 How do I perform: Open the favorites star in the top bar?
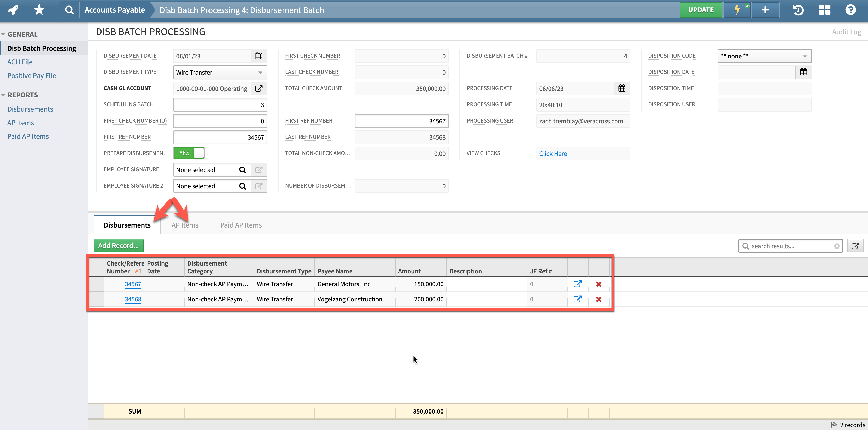click(x=38, y=10)
